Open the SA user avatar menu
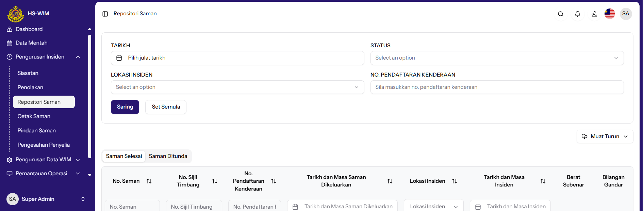 pyautogui.click(x=625, y=14)
